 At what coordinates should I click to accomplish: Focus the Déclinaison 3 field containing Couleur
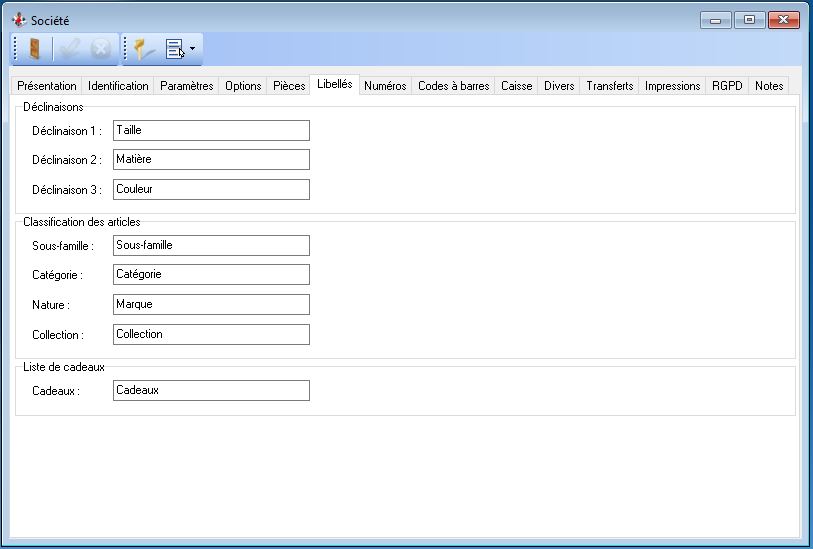[211, 189]
